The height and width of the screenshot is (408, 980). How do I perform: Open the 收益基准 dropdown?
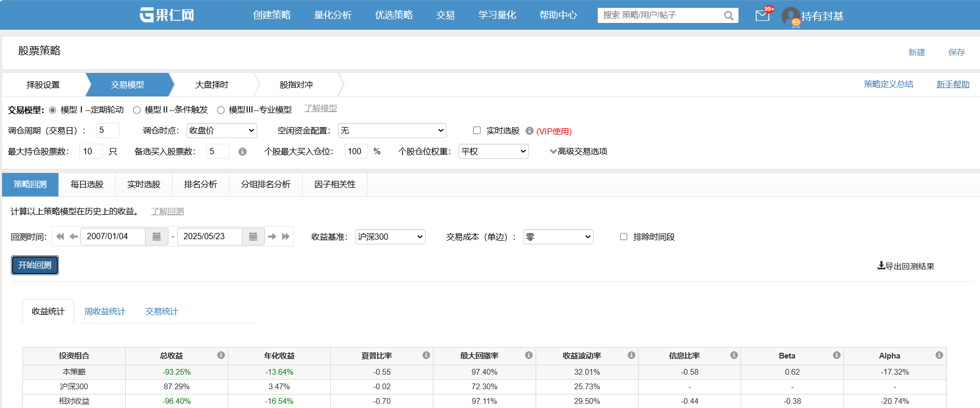(x=390, y=237)
